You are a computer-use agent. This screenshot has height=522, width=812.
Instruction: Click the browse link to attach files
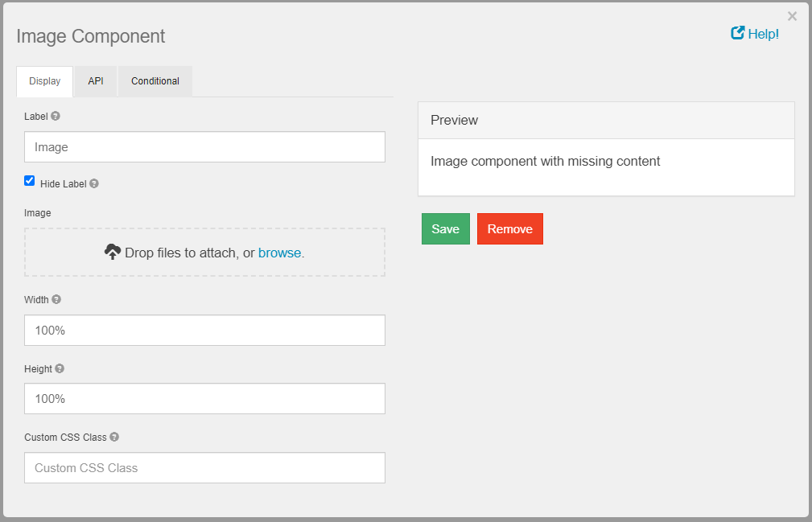pos(279,253)
